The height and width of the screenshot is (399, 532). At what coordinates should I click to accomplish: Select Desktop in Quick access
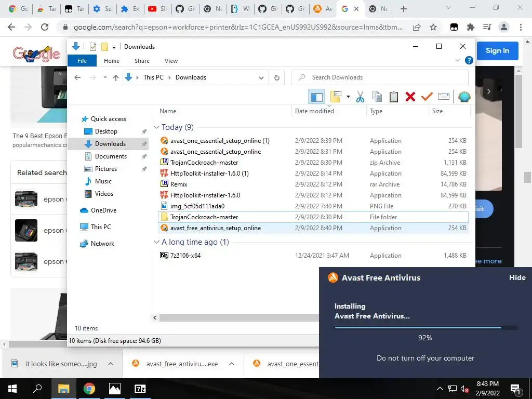pyautogui.click(x=106, y=131)
